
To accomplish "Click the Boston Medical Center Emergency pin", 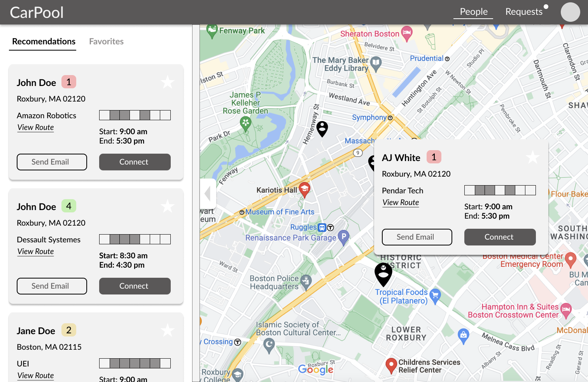I will pos(570,260).
